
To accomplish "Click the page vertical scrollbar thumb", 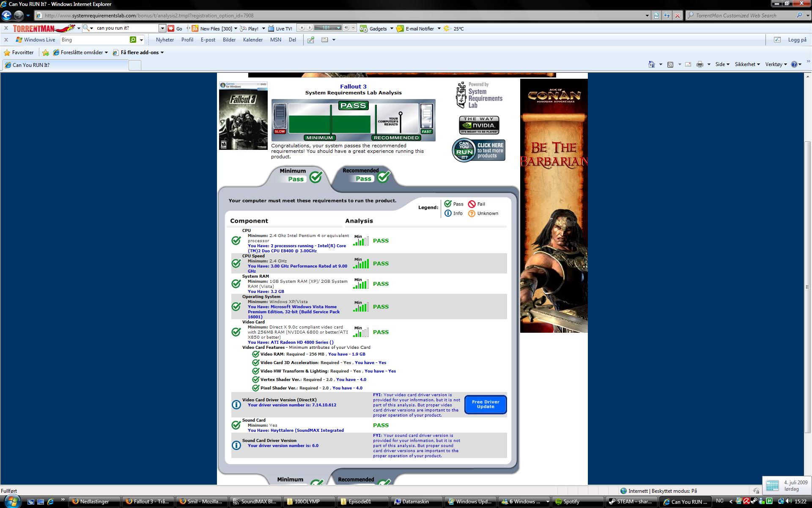I will coord(807,287).
